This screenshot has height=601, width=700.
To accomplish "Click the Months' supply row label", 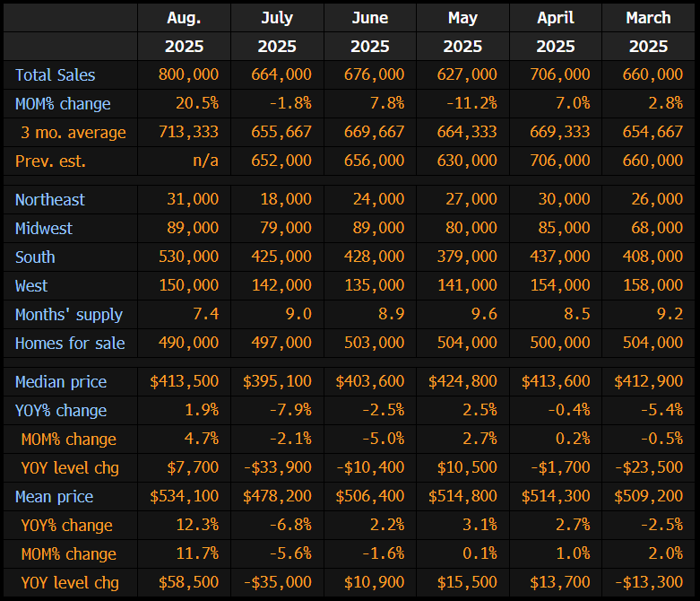I will 69,315.
